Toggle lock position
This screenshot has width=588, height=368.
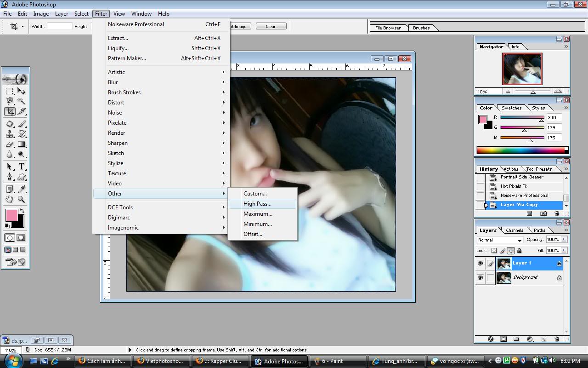pos(511,251)
